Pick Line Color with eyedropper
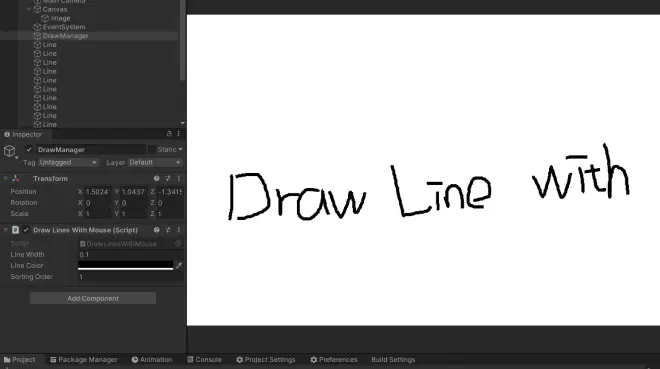 point(179,265)
